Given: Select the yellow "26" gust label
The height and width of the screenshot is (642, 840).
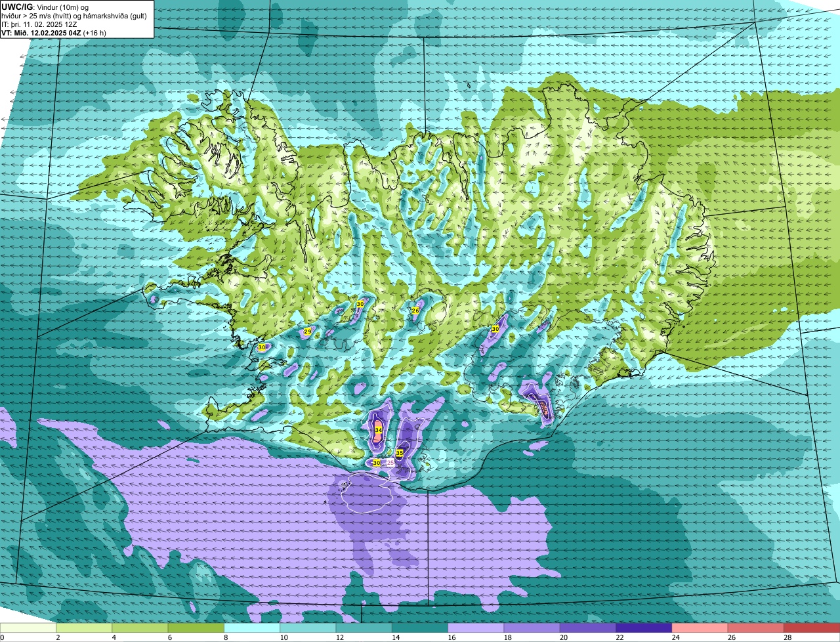Looking at the screenshot, I should click(x=415, y=310).
